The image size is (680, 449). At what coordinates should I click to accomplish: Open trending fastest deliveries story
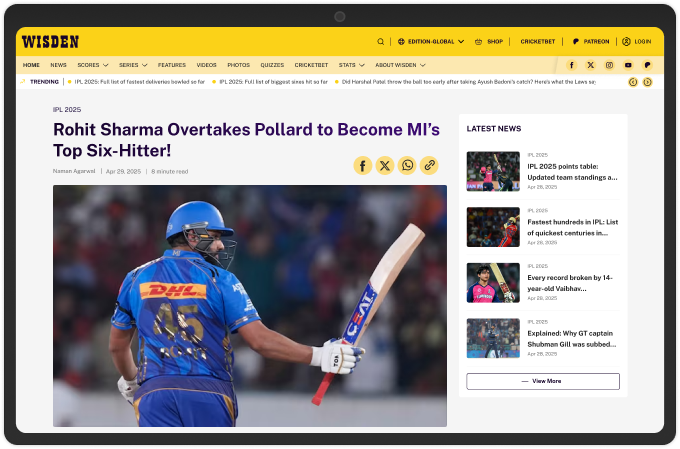139,82
